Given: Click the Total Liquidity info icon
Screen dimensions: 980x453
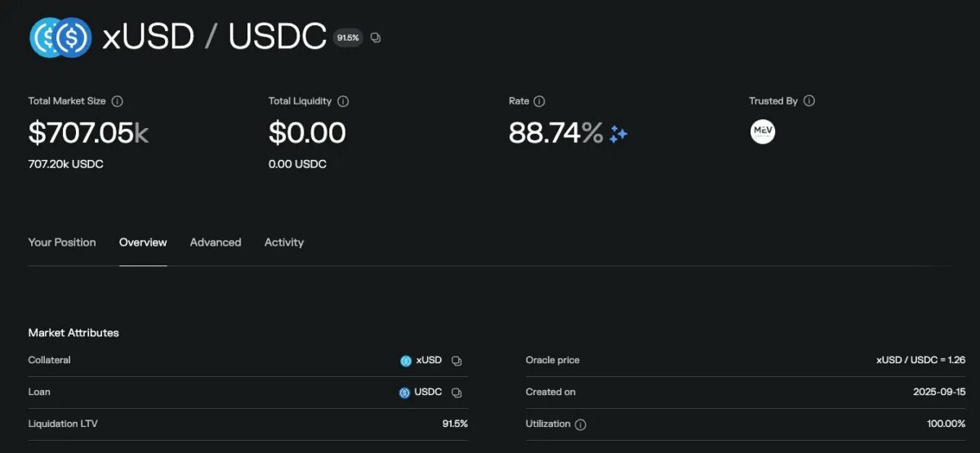Looking at the screenshot, I should (343, 101).
